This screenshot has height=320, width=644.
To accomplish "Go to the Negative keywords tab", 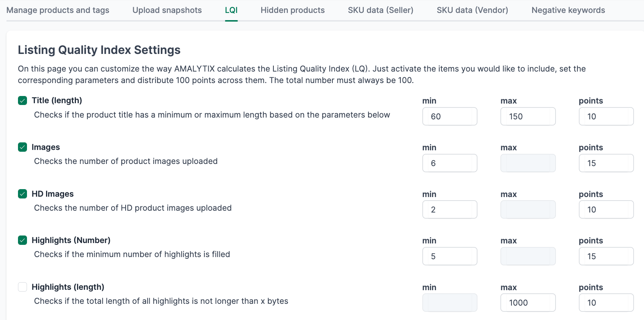I will (x=568, y=10).
